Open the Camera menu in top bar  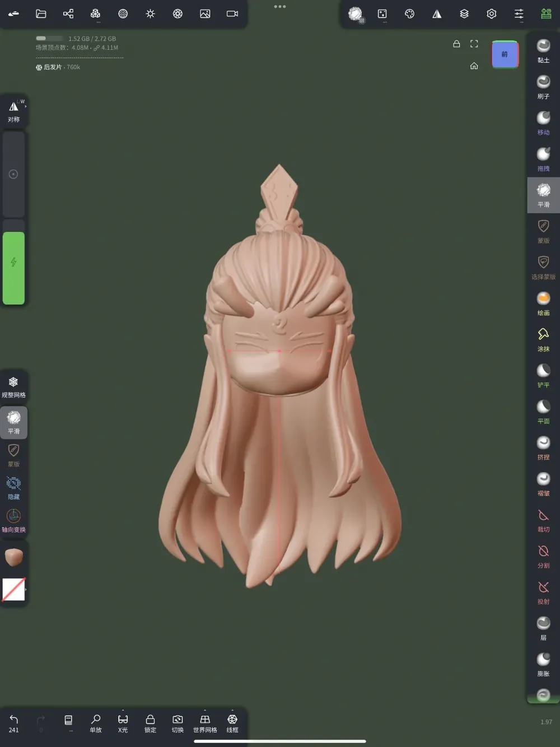pos(232,14)
